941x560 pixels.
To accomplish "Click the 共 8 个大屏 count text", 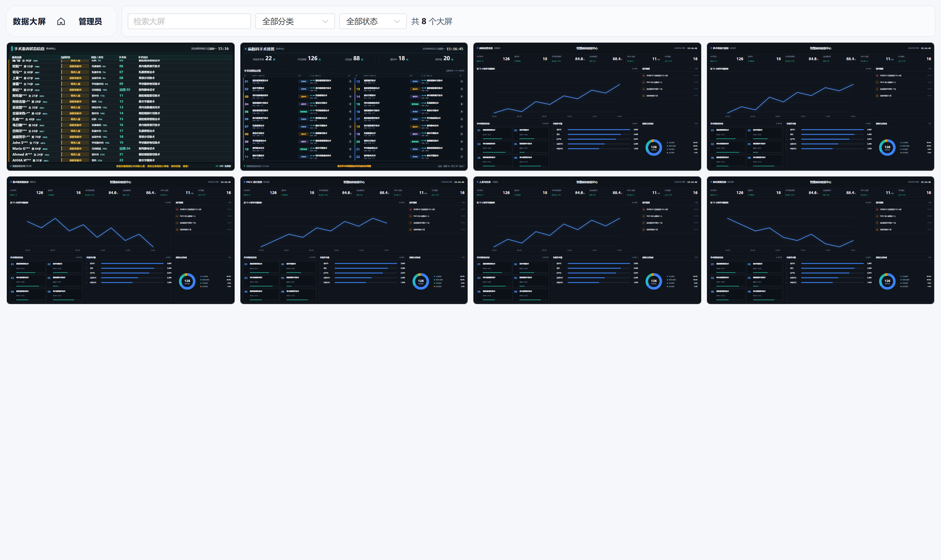I will [432, 22].
